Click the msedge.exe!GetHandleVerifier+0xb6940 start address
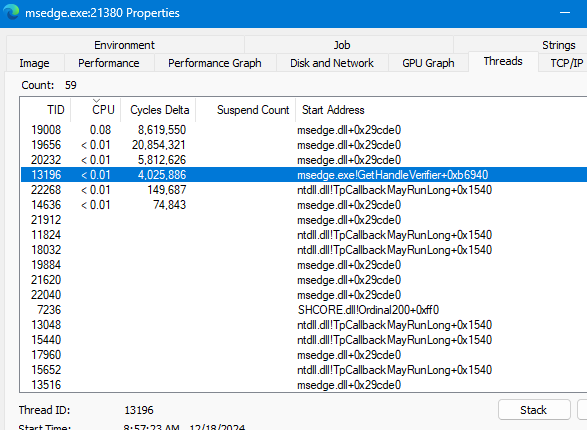The width and height of the screenshot is (587, 430). (x=392, y=174)
